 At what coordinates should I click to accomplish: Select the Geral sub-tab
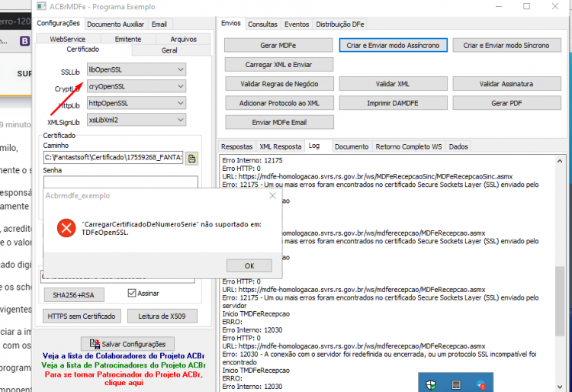[x=169, y=50]
